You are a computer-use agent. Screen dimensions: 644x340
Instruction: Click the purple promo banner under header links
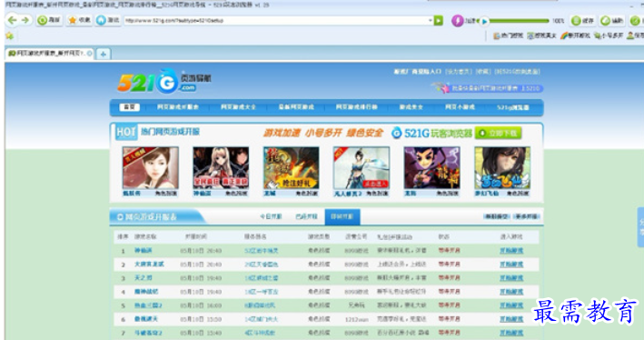(x=487, y=88)
